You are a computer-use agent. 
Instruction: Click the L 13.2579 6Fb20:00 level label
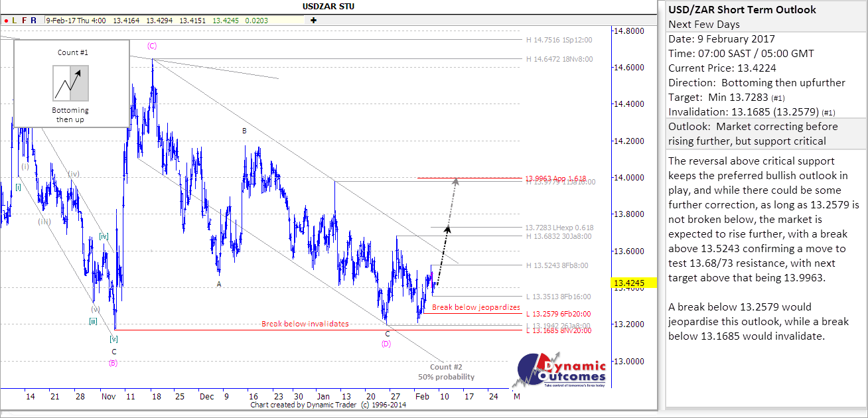click(558, 314)
